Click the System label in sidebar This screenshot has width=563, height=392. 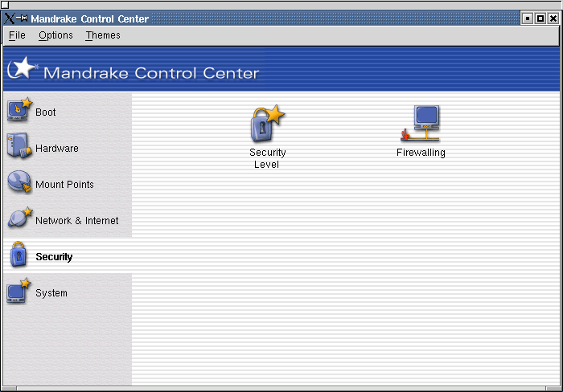(51, 293)
